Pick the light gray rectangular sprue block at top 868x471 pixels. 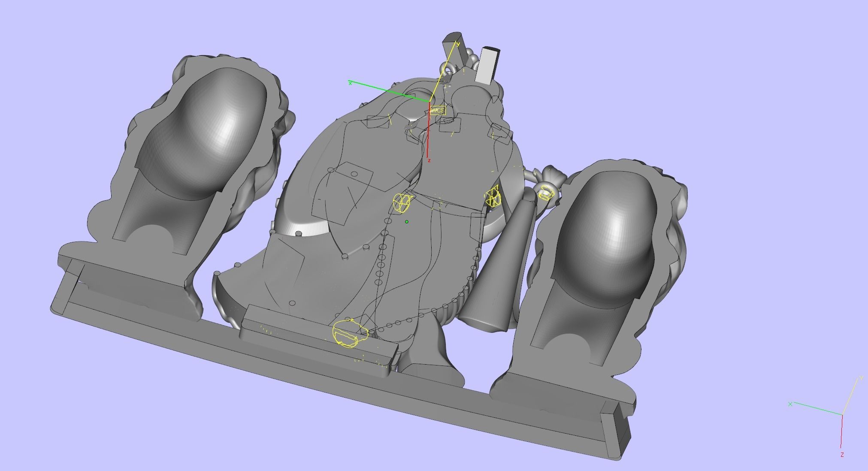pyautogui.click(x=487, y=65)
